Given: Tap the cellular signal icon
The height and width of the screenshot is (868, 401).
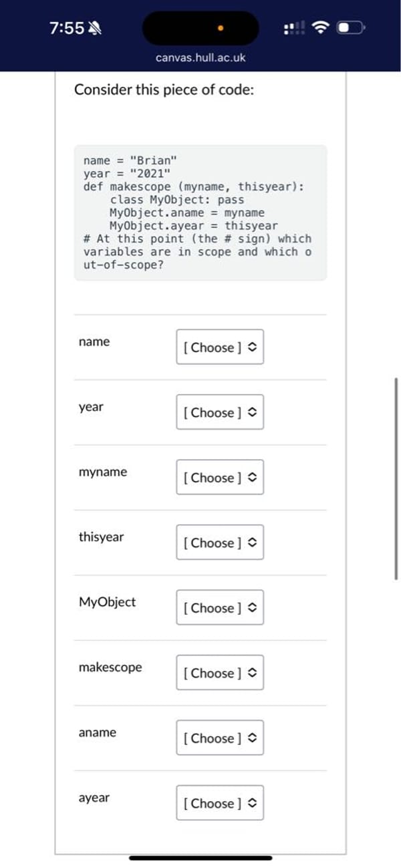Looking at the screenshot, I should click(294, 28).
